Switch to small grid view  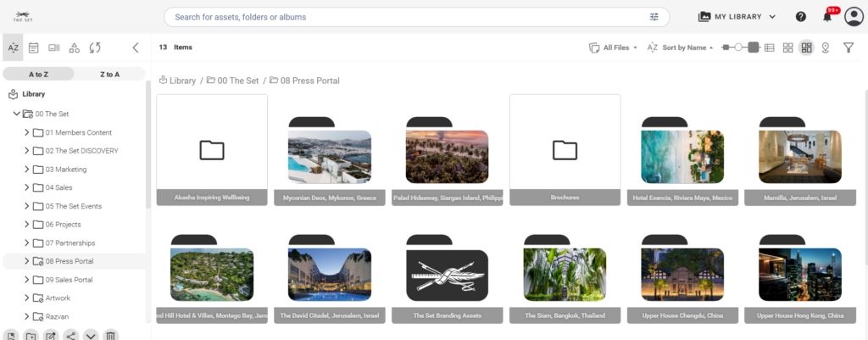(x=787, y=48)
